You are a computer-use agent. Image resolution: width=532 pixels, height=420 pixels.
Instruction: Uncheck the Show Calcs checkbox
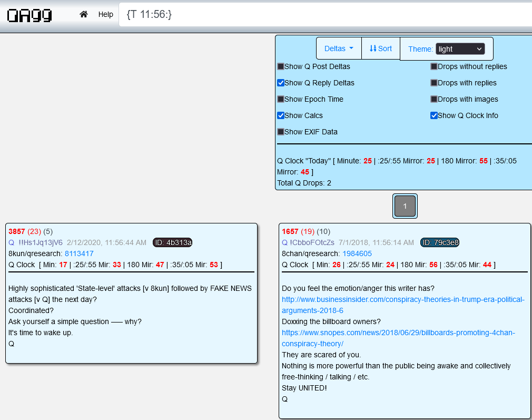click(281, 115)
